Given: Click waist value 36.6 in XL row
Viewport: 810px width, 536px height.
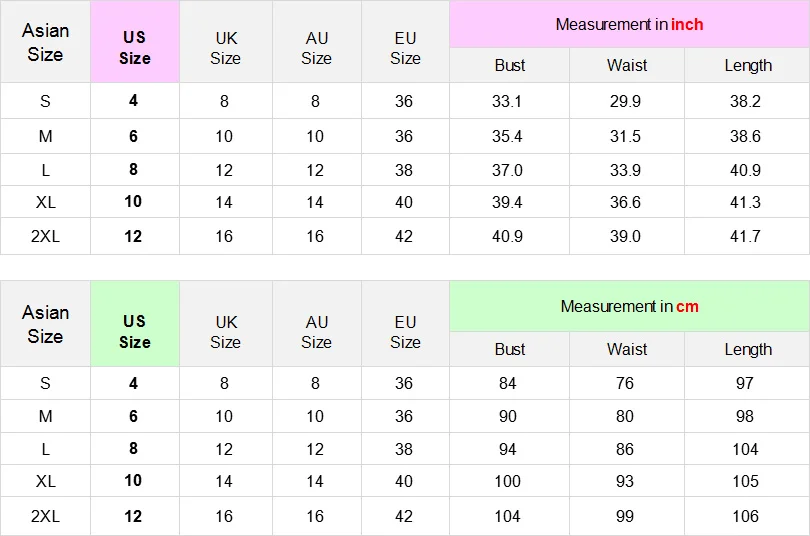Looking at the screenshot, I should click(625, 202).
